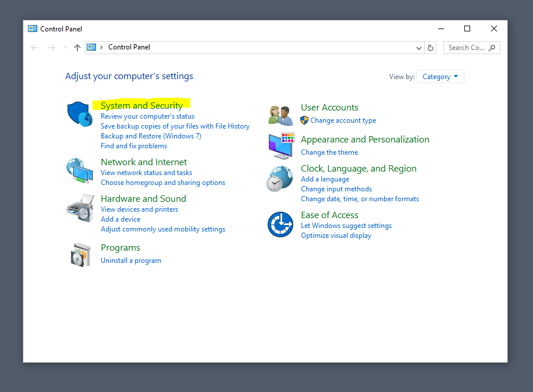Open the View by Category dropdown
This screenshot has width=533, height=392.
coord(440,77)
